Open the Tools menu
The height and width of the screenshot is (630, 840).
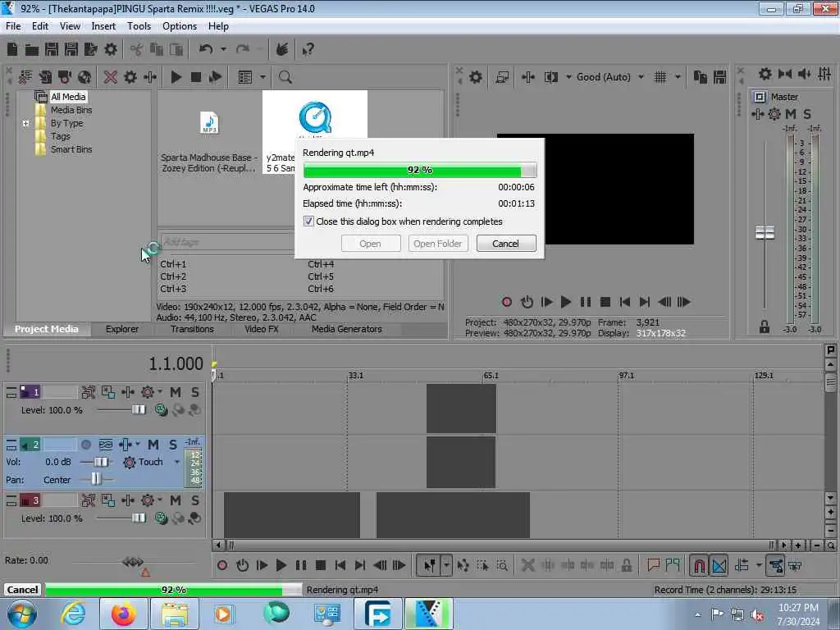[x=139, y=26]
